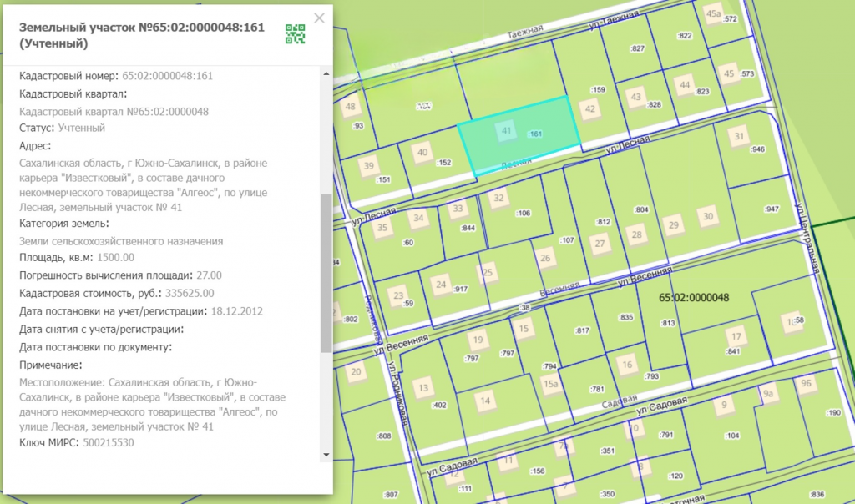Click house marker 24 on map
This screenshot has width=855, height=504.
coord(441,285)
